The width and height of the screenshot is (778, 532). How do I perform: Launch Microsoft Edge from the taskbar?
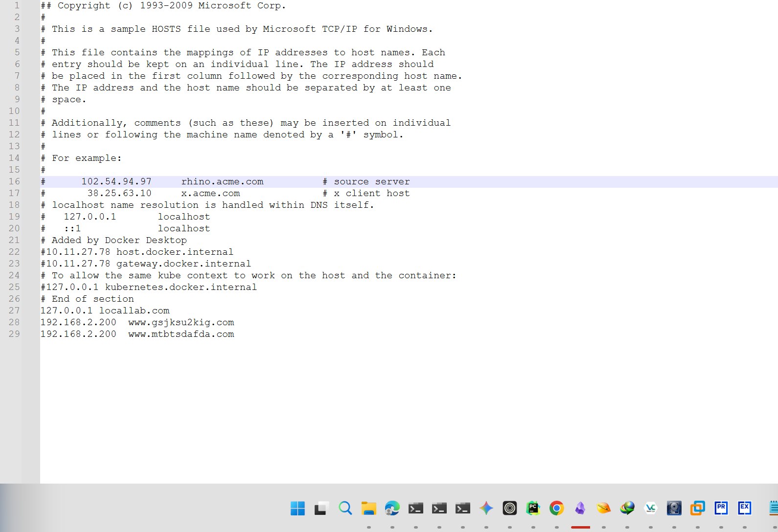392,509
